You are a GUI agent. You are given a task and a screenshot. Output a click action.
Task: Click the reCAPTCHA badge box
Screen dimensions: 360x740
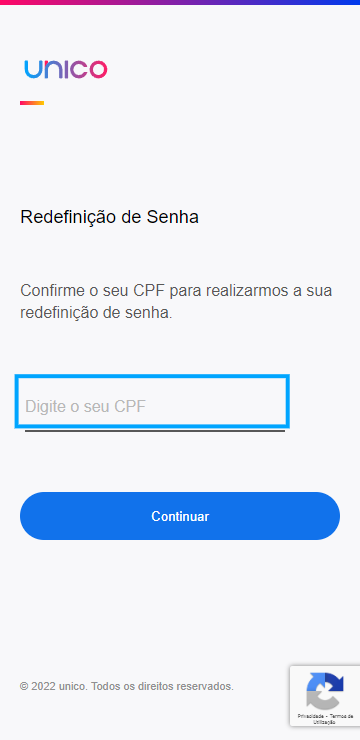(325, 696)
